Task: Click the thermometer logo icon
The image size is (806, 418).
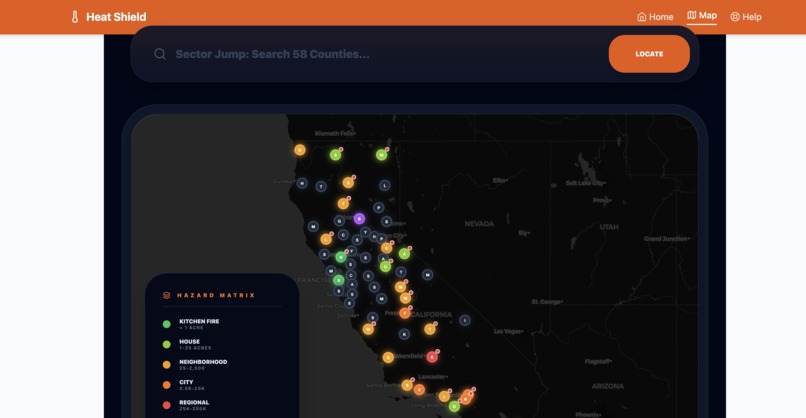Action: click(75, 17)
